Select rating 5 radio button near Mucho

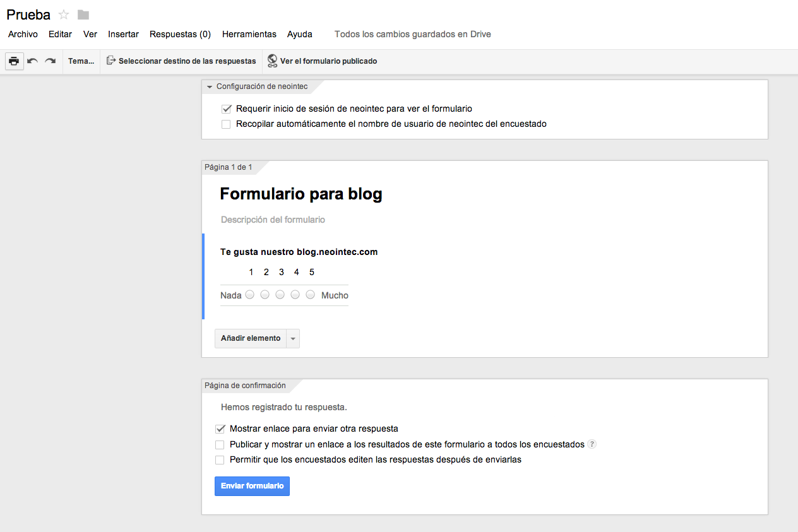click(x=311, y=295)
